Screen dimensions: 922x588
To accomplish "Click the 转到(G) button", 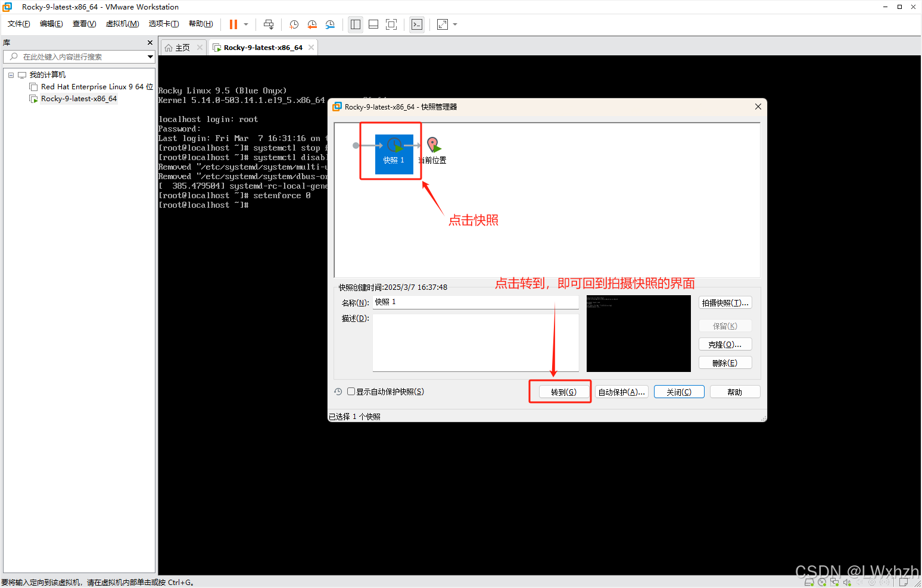I will (x=564, y=392).
